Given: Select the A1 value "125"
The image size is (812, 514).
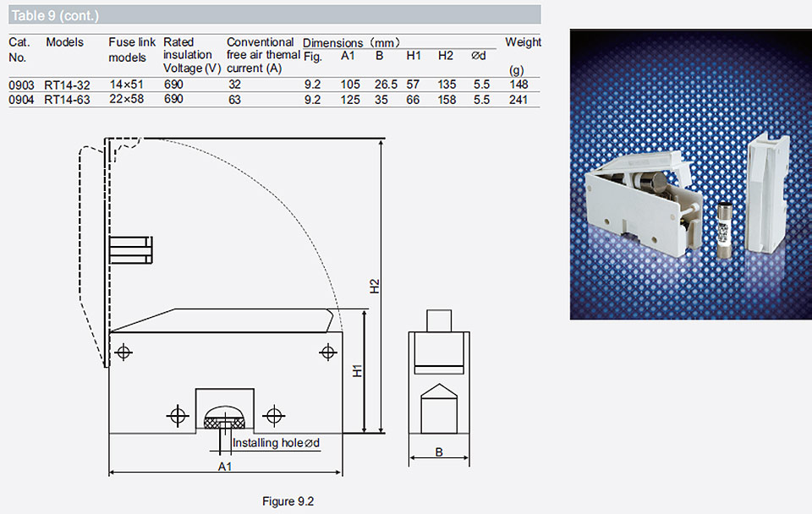Looking at the screenshot, I should point(350,100).
